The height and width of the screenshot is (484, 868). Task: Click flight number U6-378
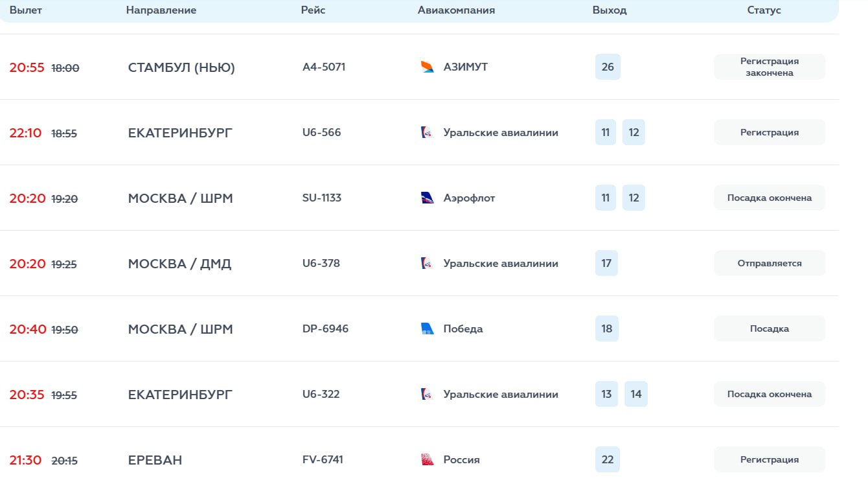[321, 263]
